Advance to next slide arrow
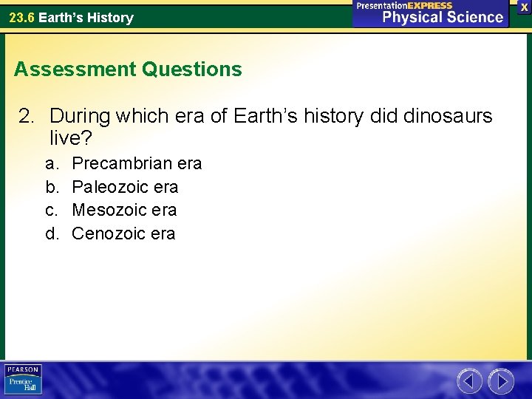Image resolution: width=532 pixels, height=399 pixels. pyautogui.click(x=501, y=381)
